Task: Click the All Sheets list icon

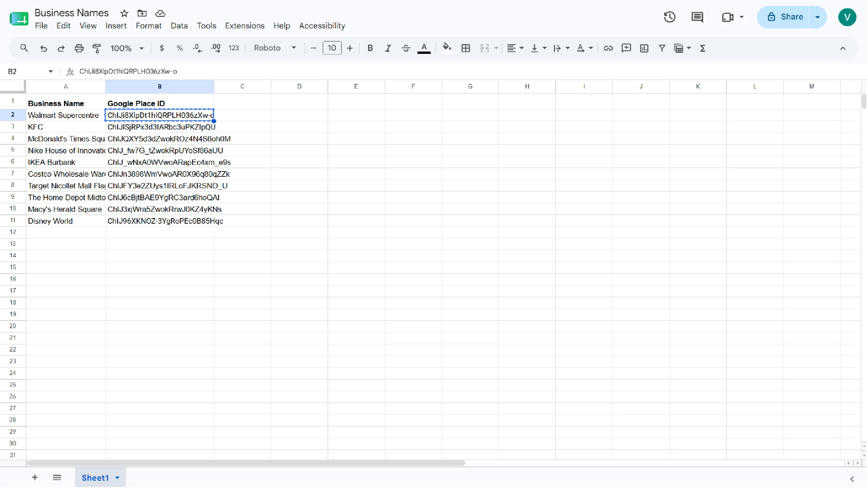Action: 57,477
